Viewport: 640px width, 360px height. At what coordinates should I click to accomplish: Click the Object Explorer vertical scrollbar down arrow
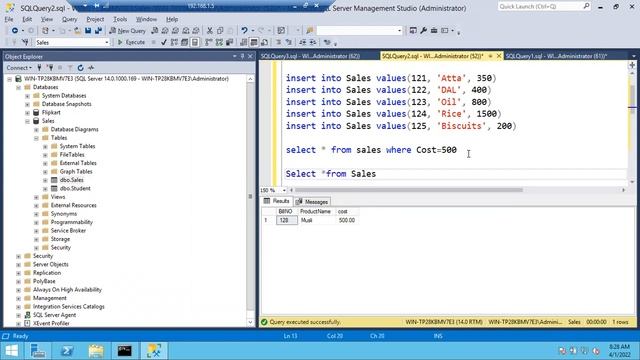(250, 323)
